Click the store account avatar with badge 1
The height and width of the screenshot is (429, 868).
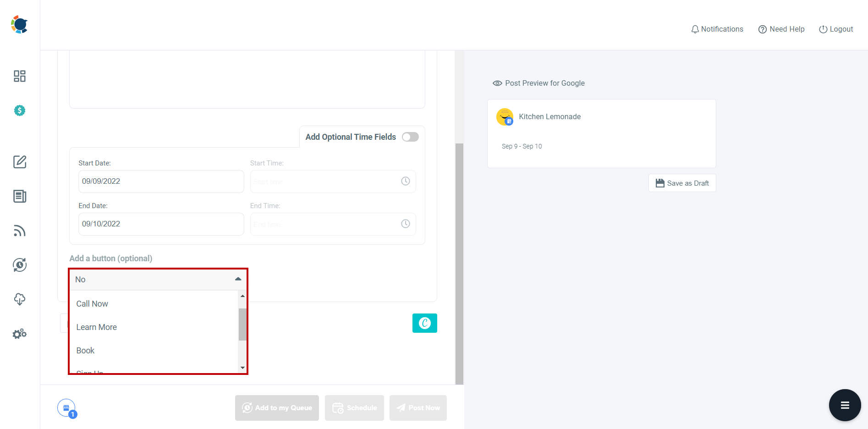[66, 407]
